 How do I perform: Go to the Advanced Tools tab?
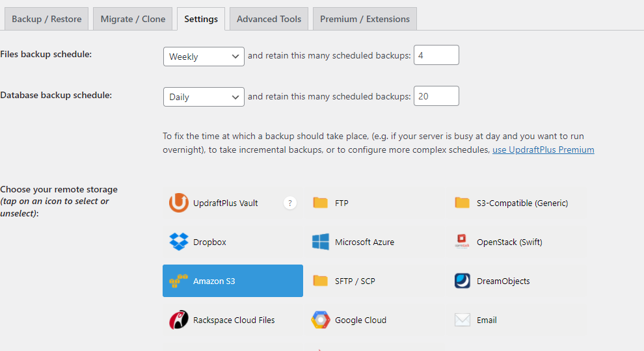[x=269, y=19]
